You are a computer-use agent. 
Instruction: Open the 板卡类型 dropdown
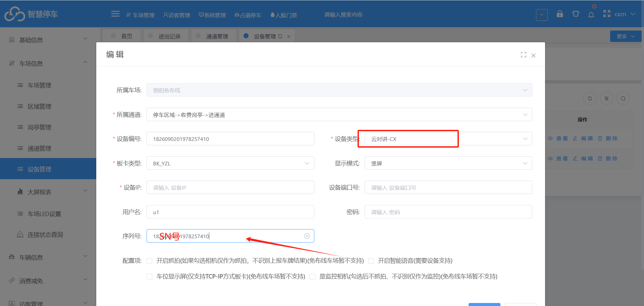tap(230, 163)
